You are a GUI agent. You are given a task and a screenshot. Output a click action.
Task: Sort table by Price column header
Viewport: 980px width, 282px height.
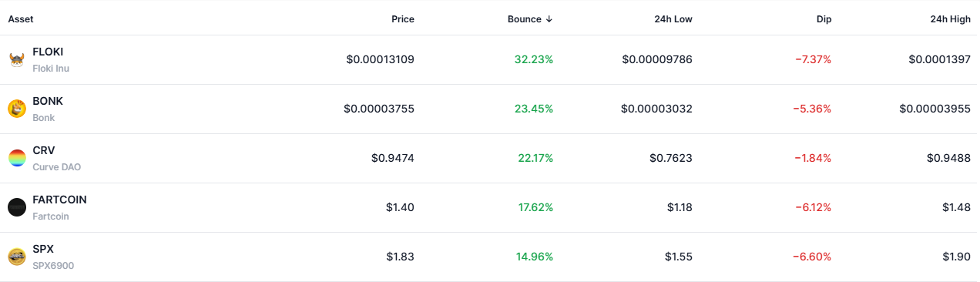402,19
